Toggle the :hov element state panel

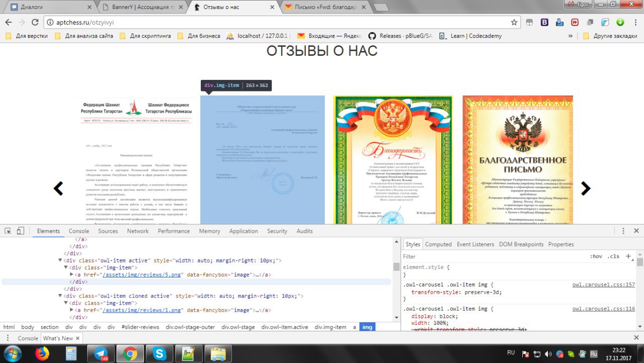coord(596,256)
